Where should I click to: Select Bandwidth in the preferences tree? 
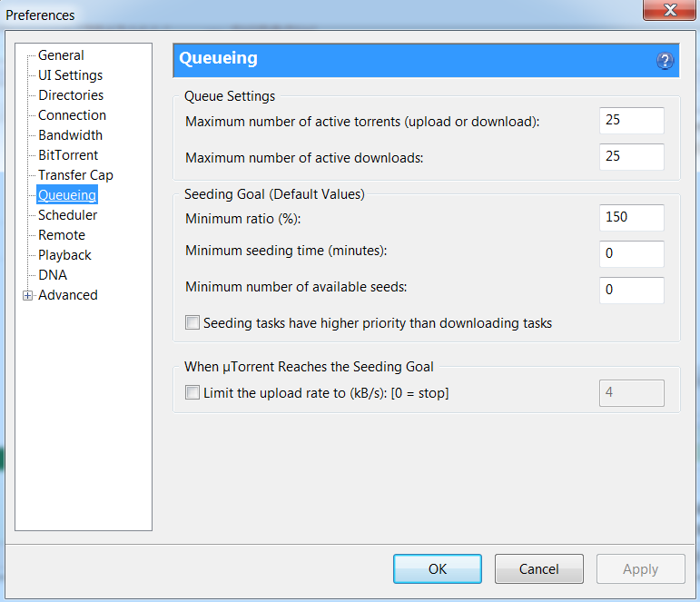tap(70, 135)
